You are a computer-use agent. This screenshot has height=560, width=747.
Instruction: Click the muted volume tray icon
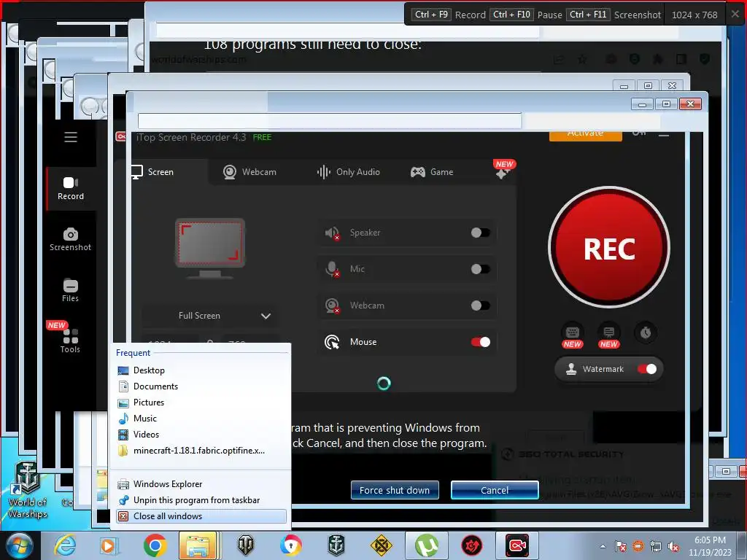pyautogui.click(x=673, y=547)
